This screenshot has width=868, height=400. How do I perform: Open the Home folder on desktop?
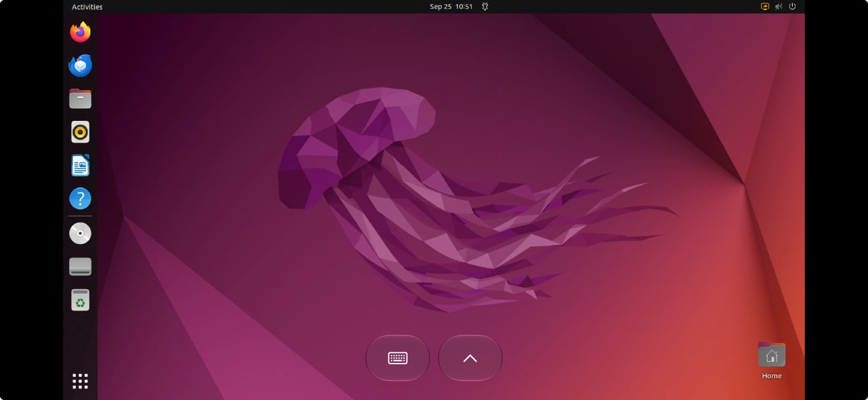click(x=772, y=360)
